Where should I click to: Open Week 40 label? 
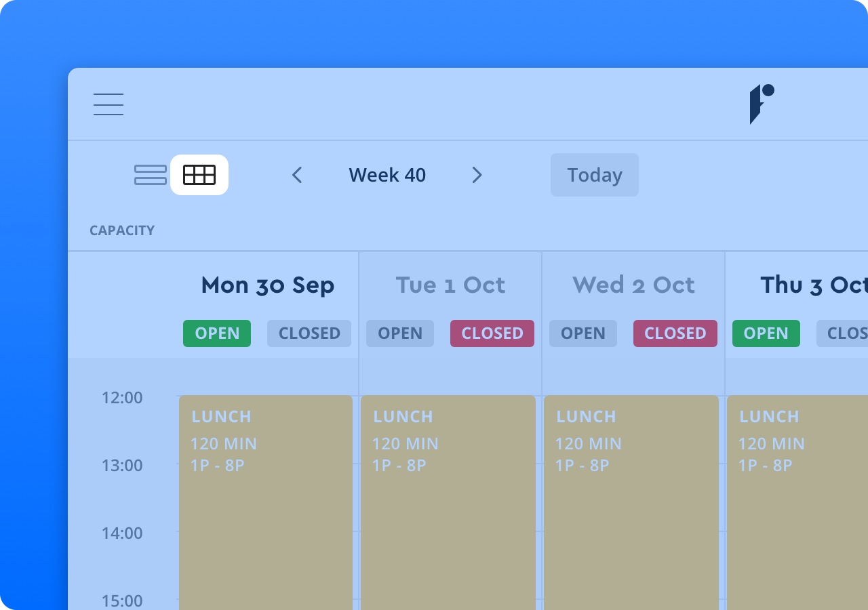pos(387,175)
